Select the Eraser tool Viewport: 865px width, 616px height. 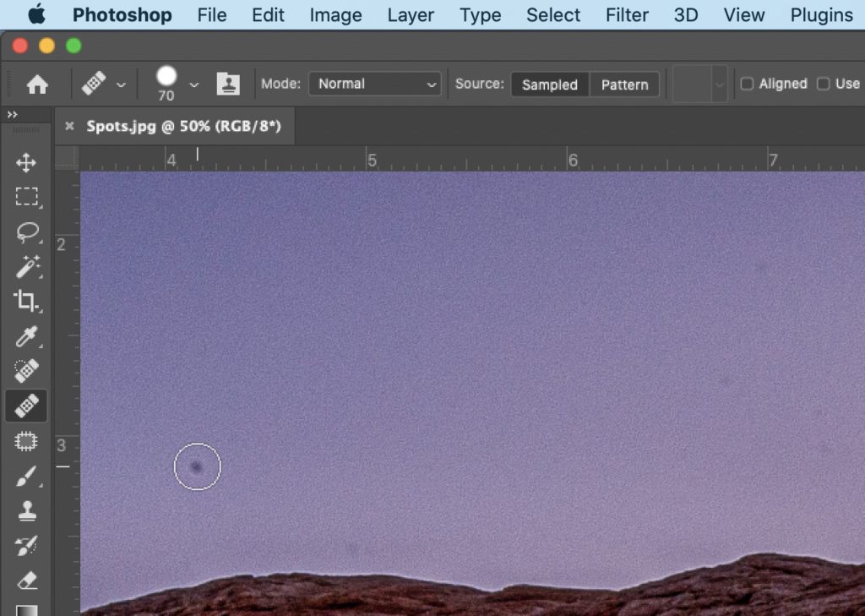coord(26,581)
